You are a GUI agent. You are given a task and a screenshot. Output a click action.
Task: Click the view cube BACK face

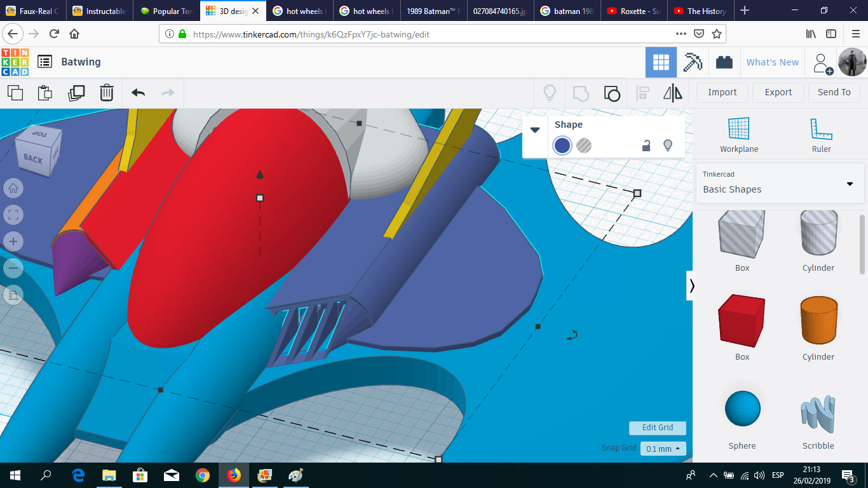coord(32,158)
